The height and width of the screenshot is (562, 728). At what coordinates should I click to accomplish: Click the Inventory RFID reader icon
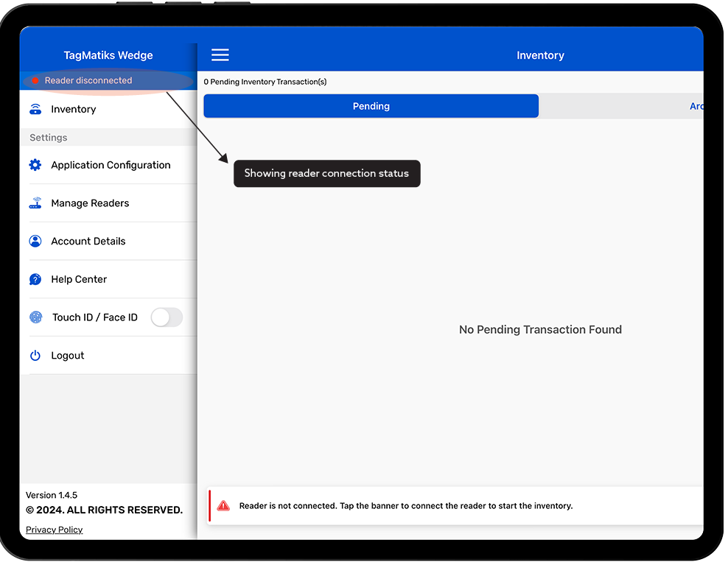pos(35,110)
